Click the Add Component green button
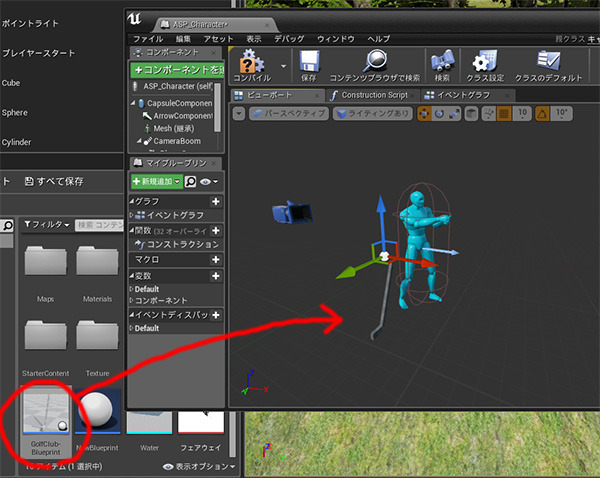Viewport: 600px width, 478px height. pyautogui.click(x=177, y=70)
